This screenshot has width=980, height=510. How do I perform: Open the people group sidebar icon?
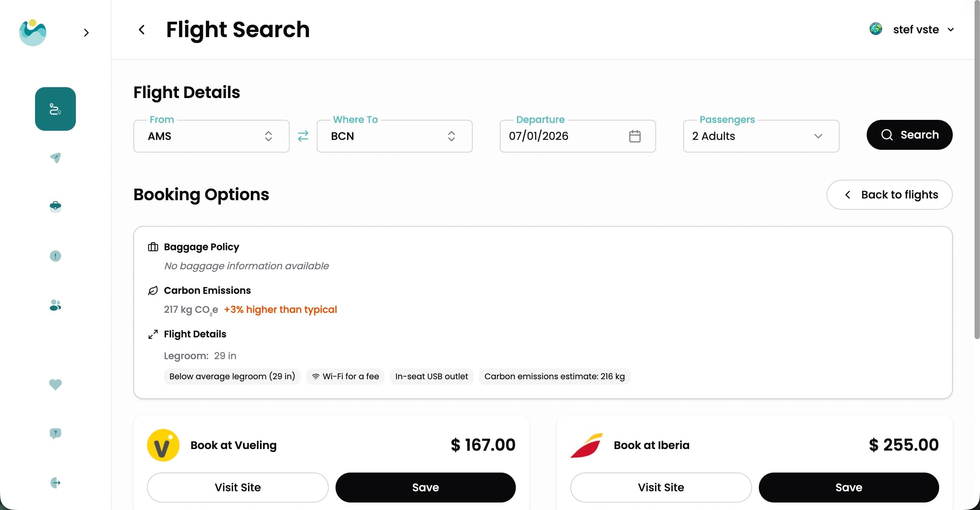pos(55,305)
